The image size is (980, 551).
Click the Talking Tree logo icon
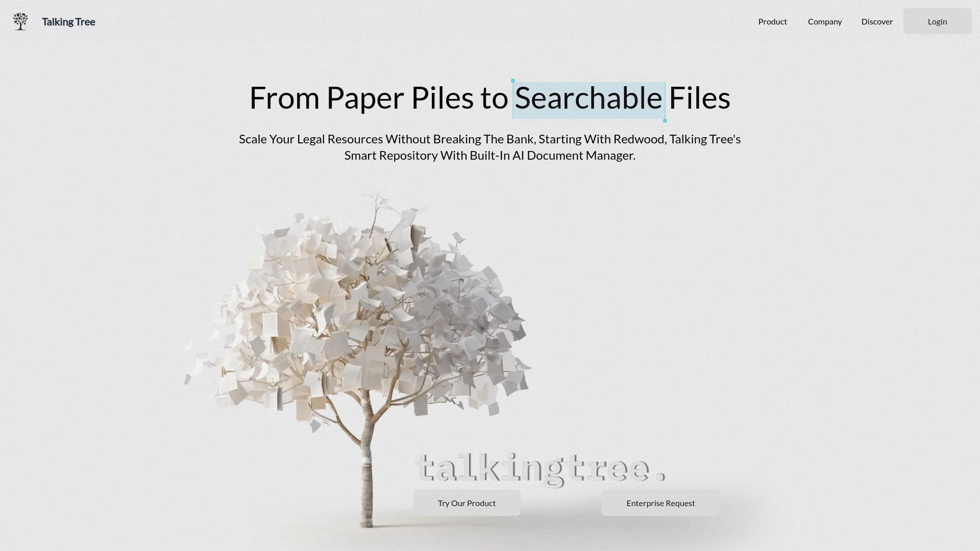20,21
